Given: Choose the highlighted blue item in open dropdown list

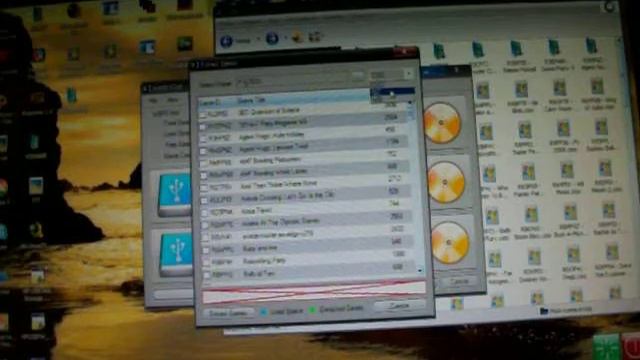Looking at the screenshot, I should (392, 91).
